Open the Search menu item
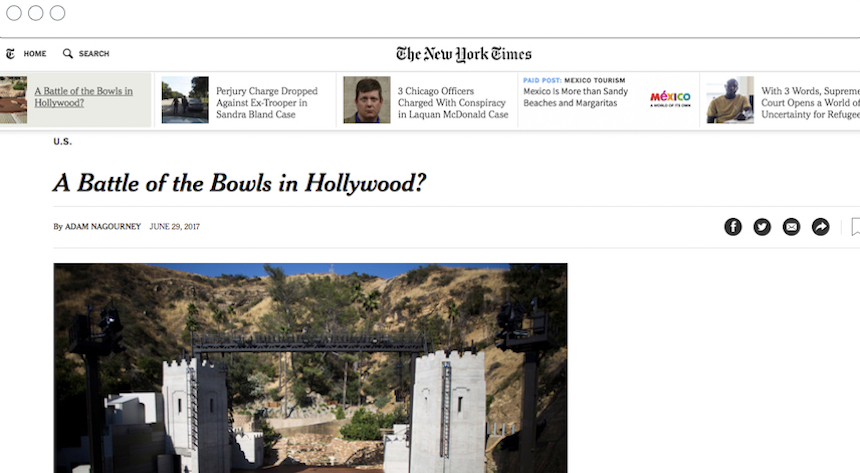860x473 pixels. [94, 54]
